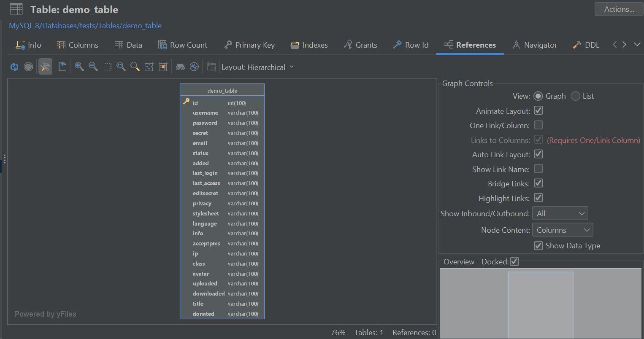Open graph search with the binoculars icon
644x339 pixels.
[180, 67]
